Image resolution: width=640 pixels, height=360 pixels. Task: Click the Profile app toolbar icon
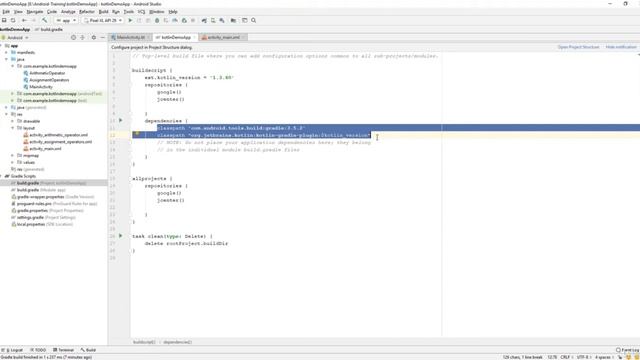coord(175,20)
